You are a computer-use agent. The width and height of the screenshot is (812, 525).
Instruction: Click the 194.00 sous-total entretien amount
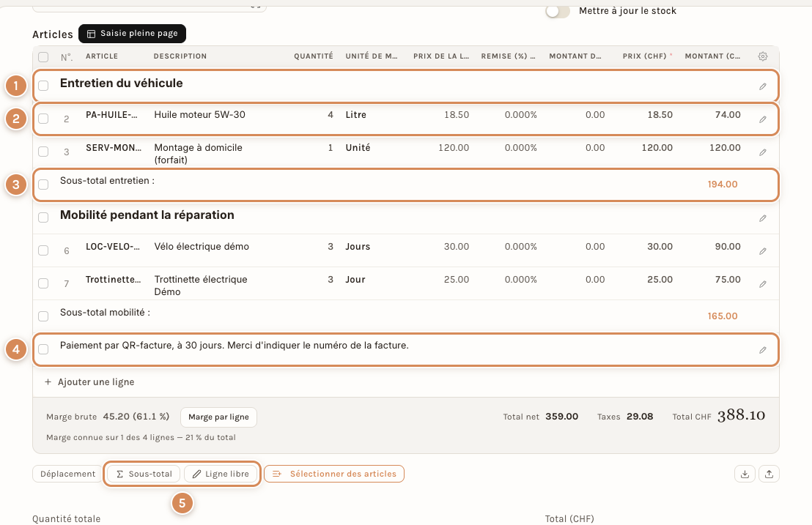point(723,184)
